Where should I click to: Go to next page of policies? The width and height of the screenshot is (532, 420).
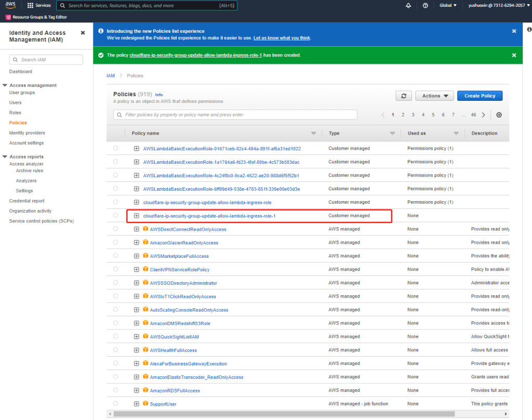[x=483, y=115]
